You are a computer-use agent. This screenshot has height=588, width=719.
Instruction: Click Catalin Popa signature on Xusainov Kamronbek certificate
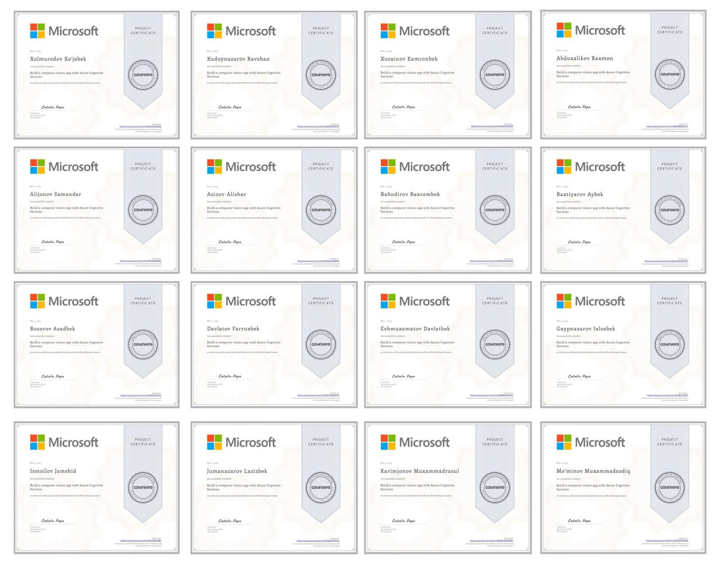point(403,107)
